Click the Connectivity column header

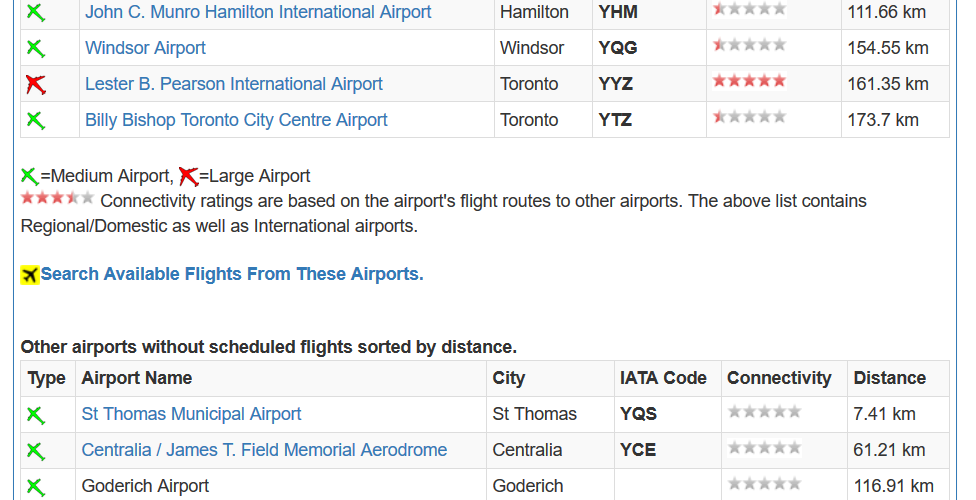pyautogui.click(x=779, y=378)
